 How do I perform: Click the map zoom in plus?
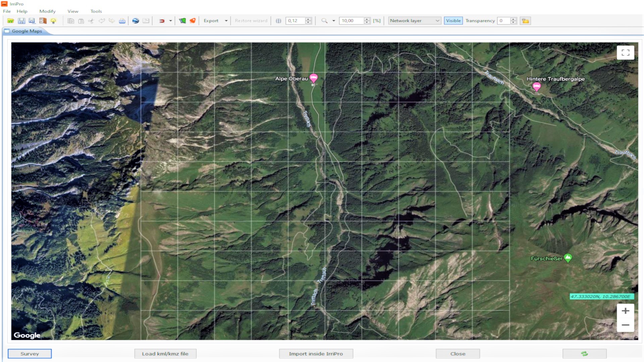[x=625, y=311]
